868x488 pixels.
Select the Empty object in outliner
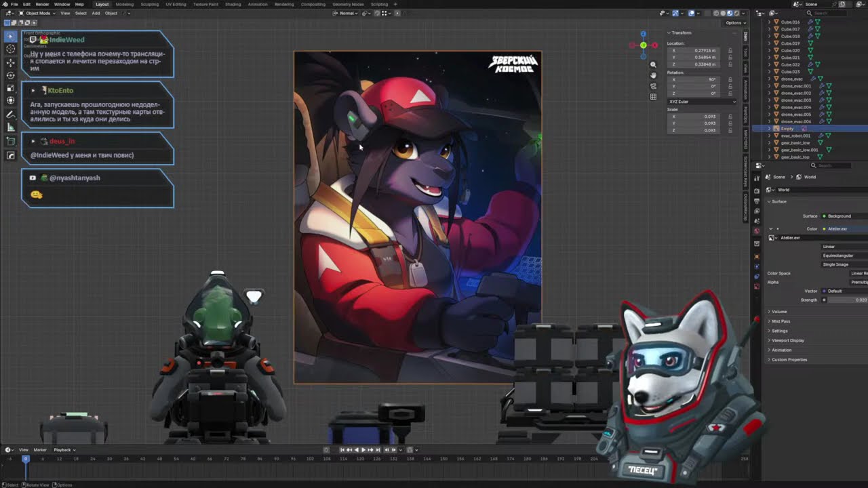pos(787,129)
